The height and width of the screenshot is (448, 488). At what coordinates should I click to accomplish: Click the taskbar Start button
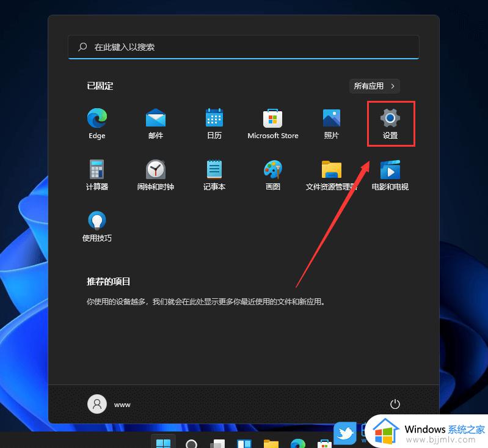[163, 442]
